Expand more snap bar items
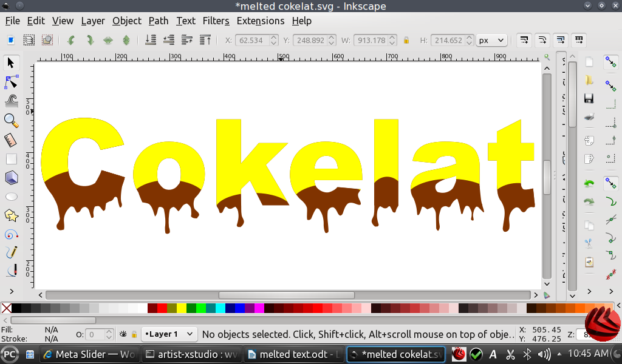The width and height of the screenshot is (622, 364). (611, 292)
